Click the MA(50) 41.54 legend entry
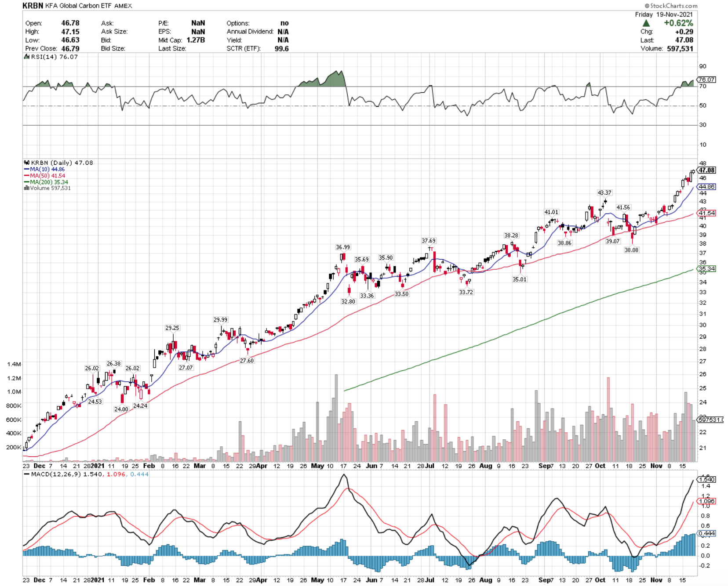Viewport: 728px width, 586px height. pyautogui.click(x=44, y=176)
